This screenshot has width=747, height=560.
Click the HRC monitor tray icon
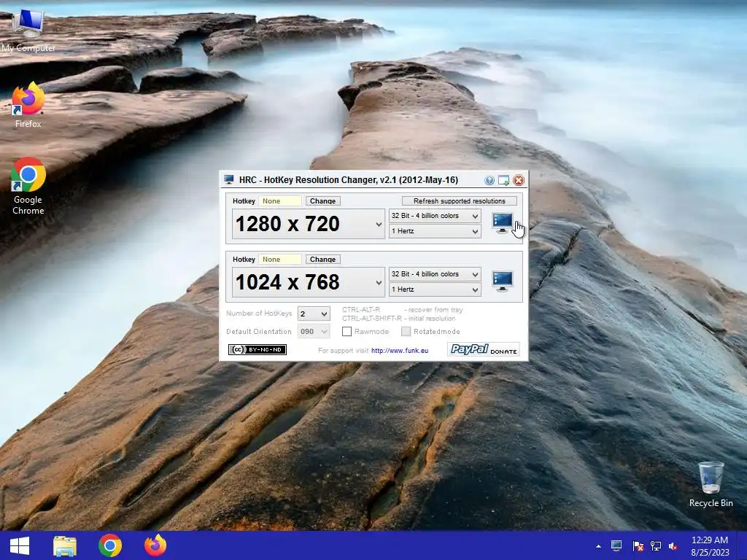[x=616, y=545]
